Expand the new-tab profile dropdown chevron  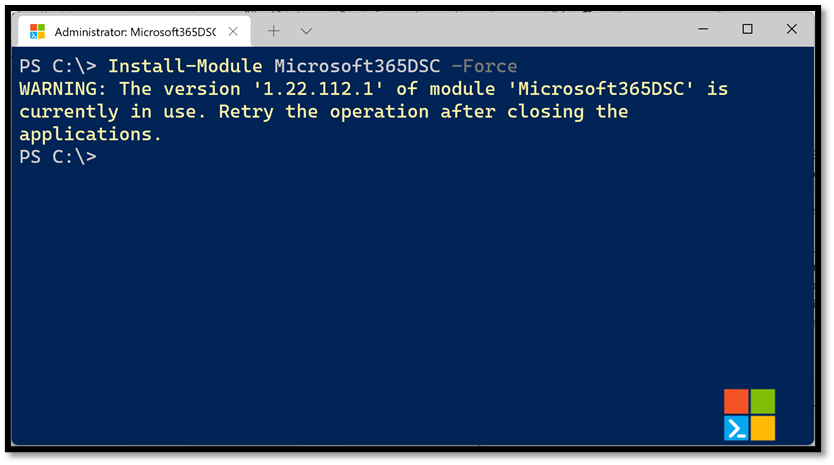click(x=306, y=31)
